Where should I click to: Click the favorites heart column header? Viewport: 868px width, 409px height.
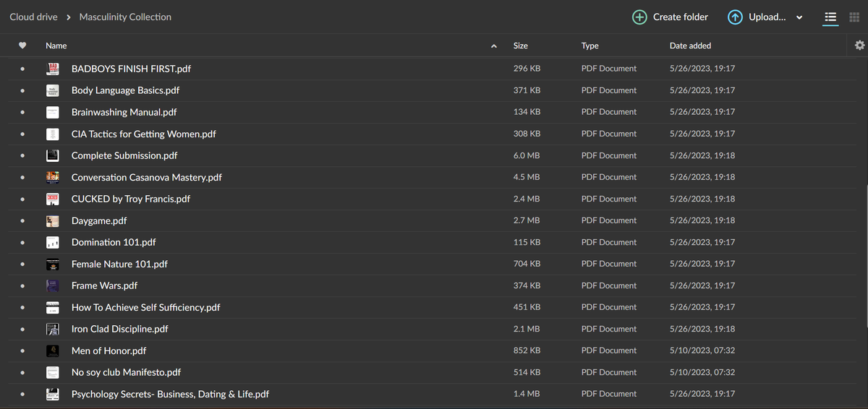22,46
